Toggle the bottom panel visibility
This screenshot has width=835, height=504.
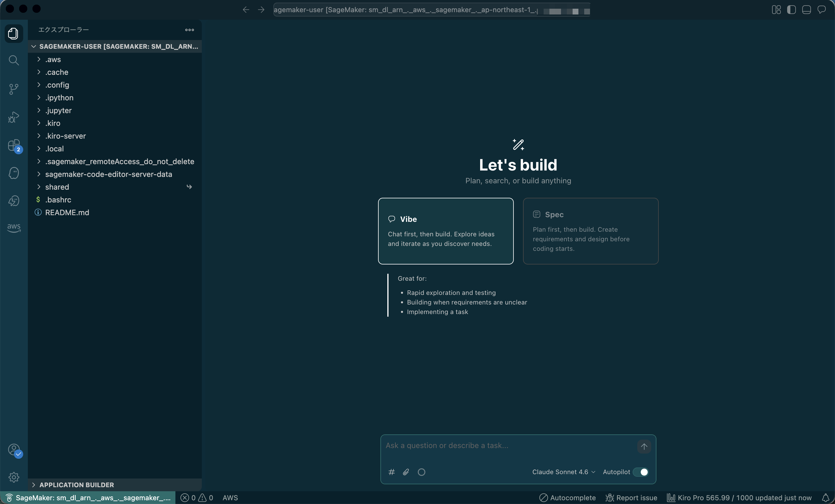807,10
